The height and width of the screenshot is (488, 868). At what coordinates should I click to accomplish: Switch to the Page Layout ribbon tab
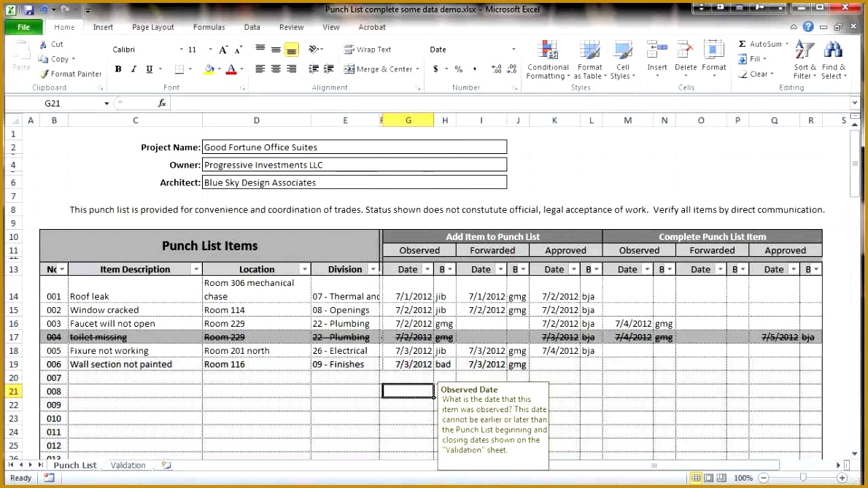pyautogui.click(x=152, y=27)
